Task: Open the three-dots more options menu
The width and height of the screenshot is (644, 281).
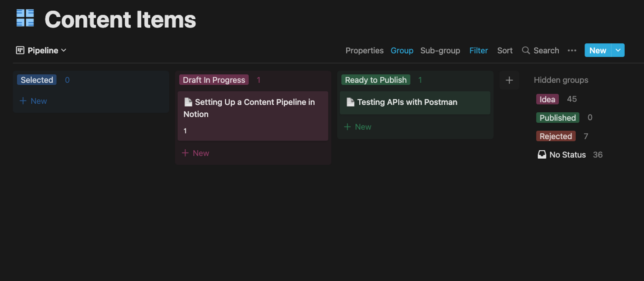Action: pos(572,51)
